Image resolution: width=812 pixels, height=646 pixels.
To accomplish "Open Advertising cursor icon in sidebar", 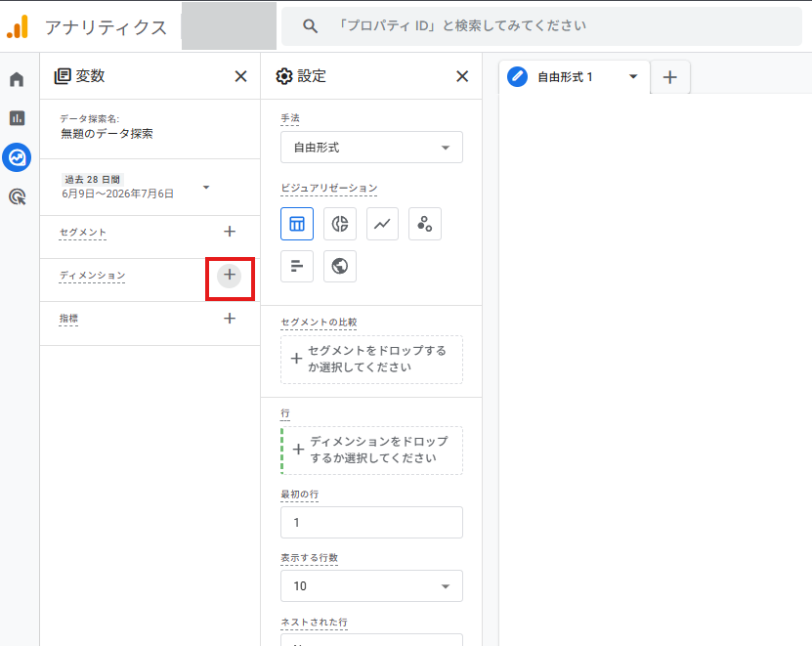I will [x=17, y=197].
